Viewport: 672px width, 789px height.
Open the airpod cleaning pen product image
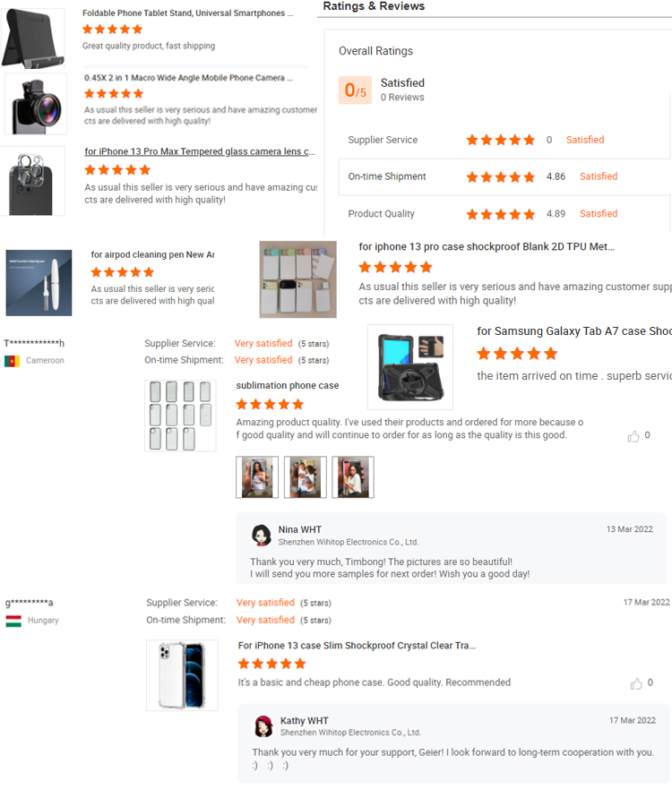[x=39, y=283]
